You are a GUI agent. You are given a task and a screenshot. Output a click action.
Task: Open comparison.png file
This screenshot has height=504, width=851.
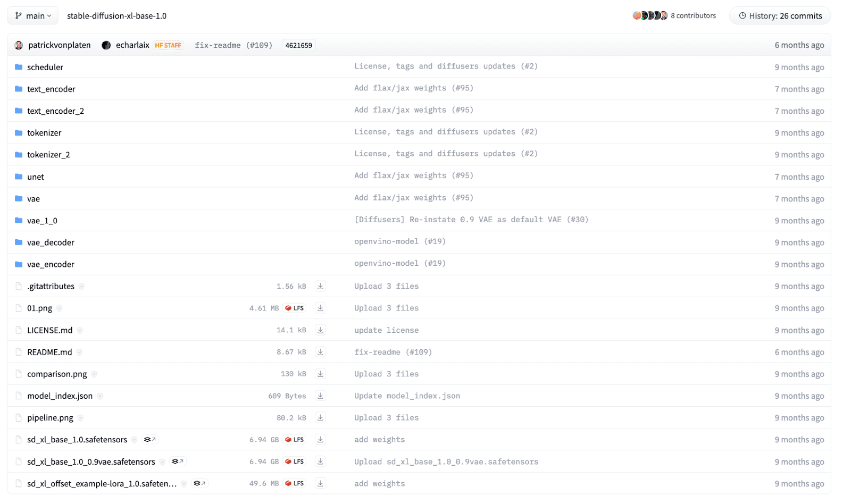pos(57,374)
